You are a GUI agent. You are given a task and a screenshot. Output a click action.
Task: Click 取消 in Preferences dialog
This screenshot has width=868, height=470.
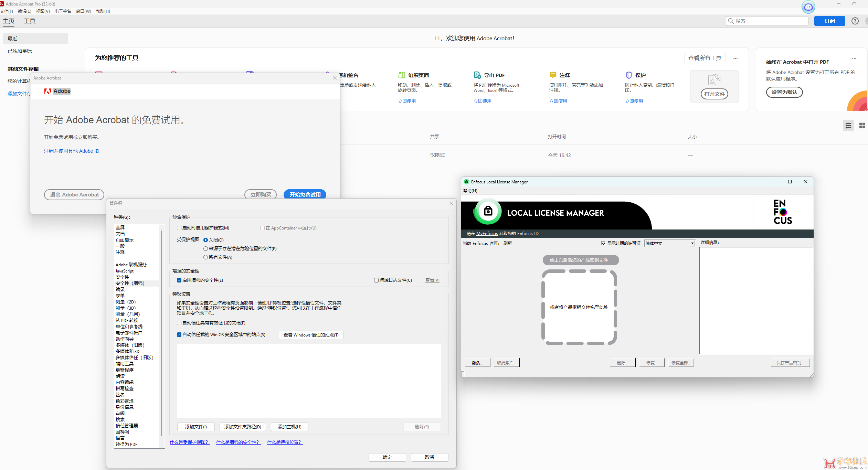430,457
